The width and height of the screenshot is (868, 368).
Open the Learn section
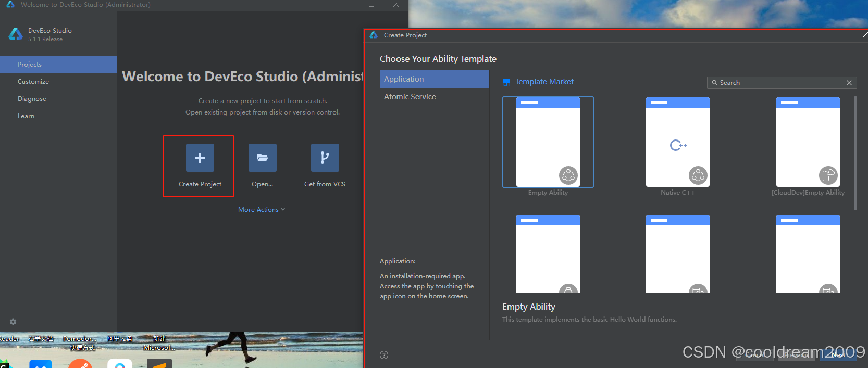(x=58, y=116)
